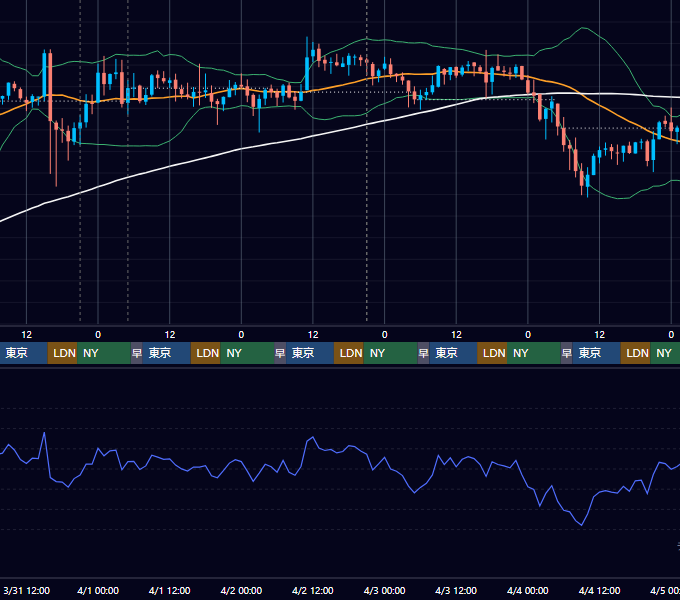Click the 4/2 00:00 time axis label
680x600 pixels.
click(241, 590)
